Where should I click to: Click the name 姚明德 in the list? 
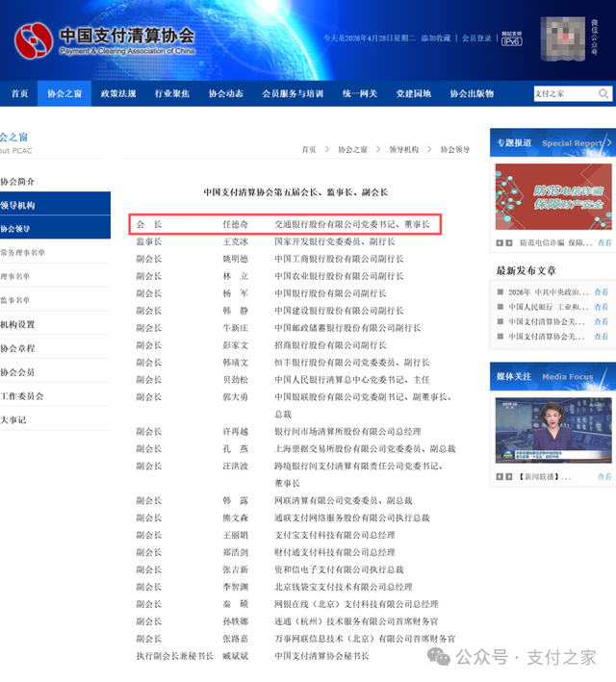point(236,259)
